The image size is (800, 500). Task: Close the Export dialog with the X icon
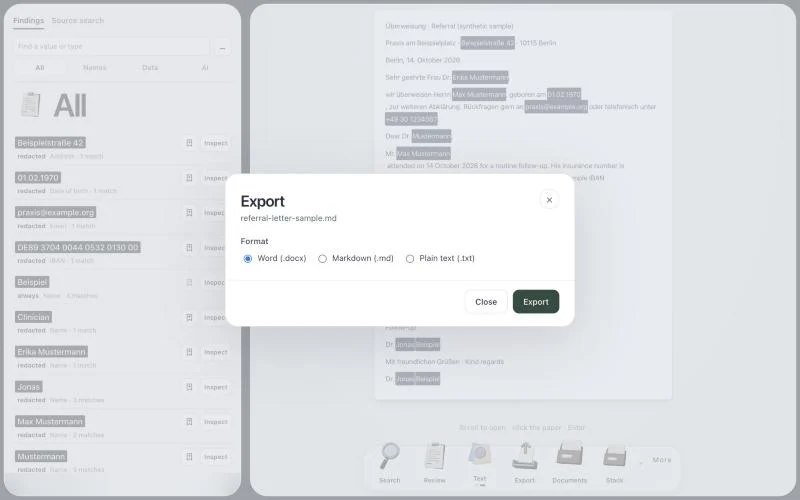pos(549,199)
